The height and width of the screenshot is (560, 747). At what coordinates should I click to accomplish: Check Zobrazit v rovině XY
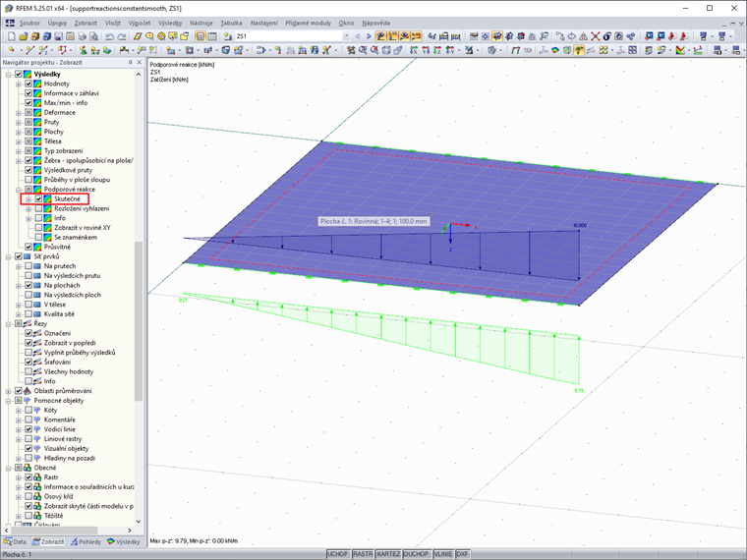coord(38,228)
